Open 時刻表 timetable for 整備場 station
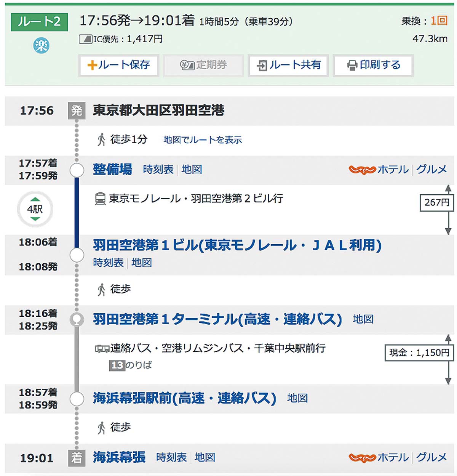Screen dimensions: 457x476 click(x=158, y=170)
